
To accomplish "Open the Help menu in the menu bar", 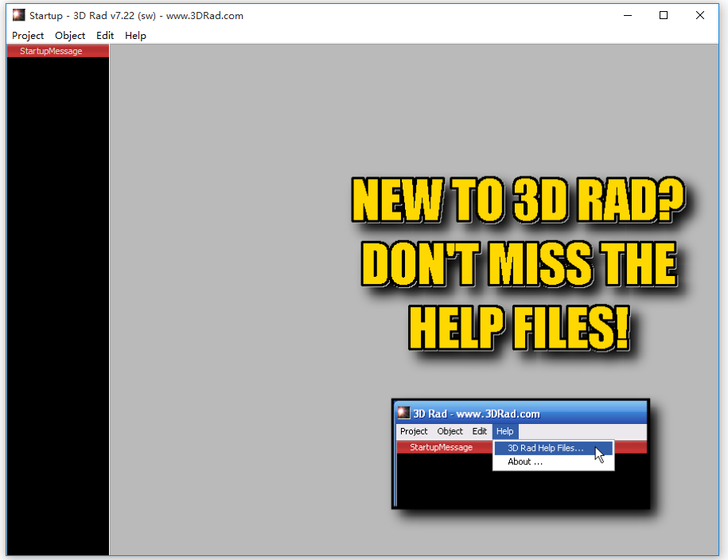I will pos(135,36).
